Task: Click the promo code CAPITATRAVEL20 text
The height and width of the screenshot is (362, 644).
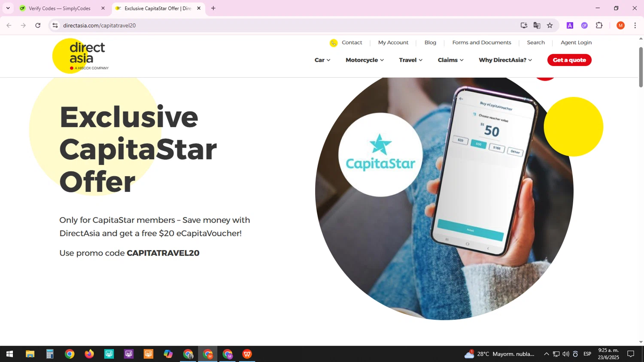Action: [163, 253]
